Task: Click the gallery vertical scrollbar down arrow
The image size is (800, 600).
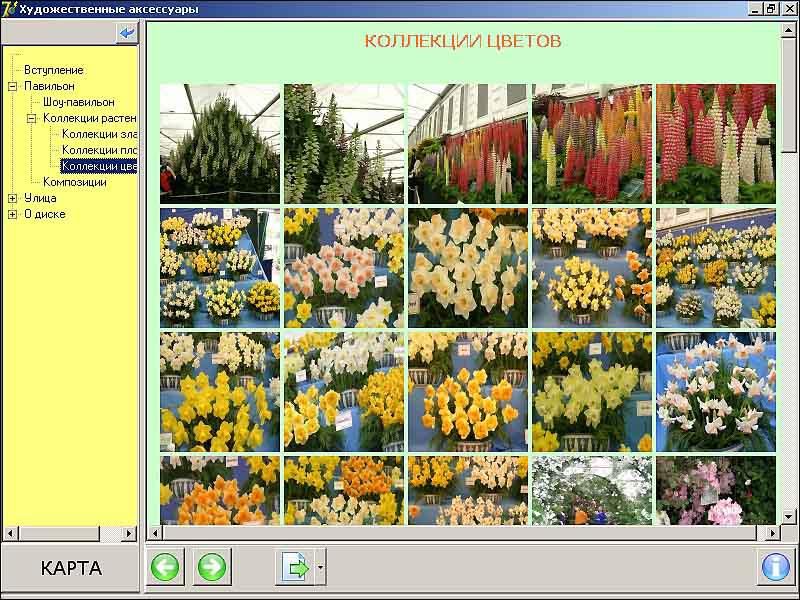Action: coord(789,516)
